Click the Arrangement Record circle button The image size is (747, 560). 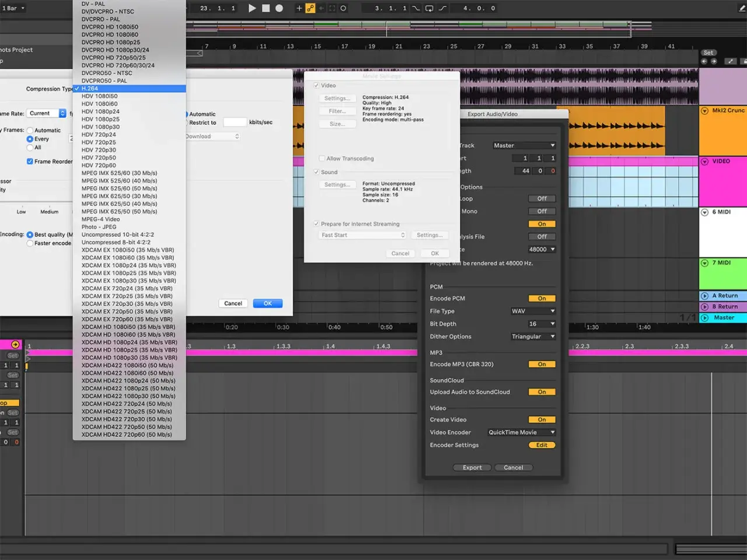click(x=279, y=8)
